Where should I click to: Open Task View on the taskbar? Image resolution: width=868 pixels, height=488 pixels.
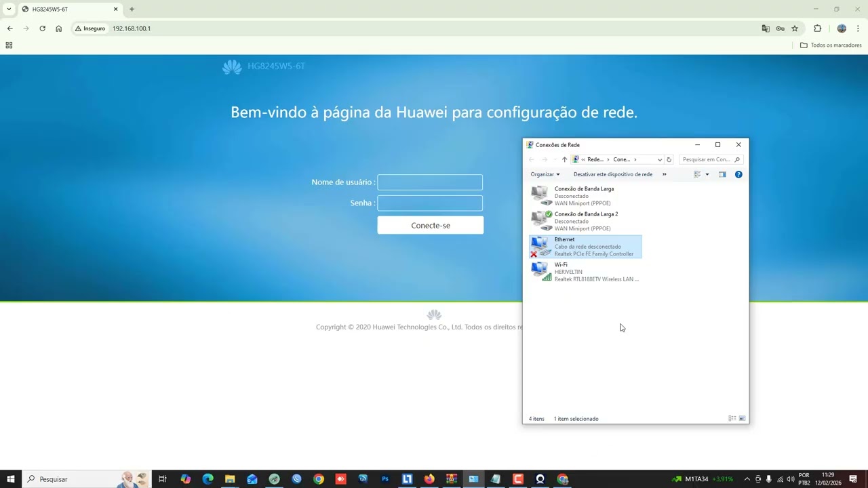(163, 479)
